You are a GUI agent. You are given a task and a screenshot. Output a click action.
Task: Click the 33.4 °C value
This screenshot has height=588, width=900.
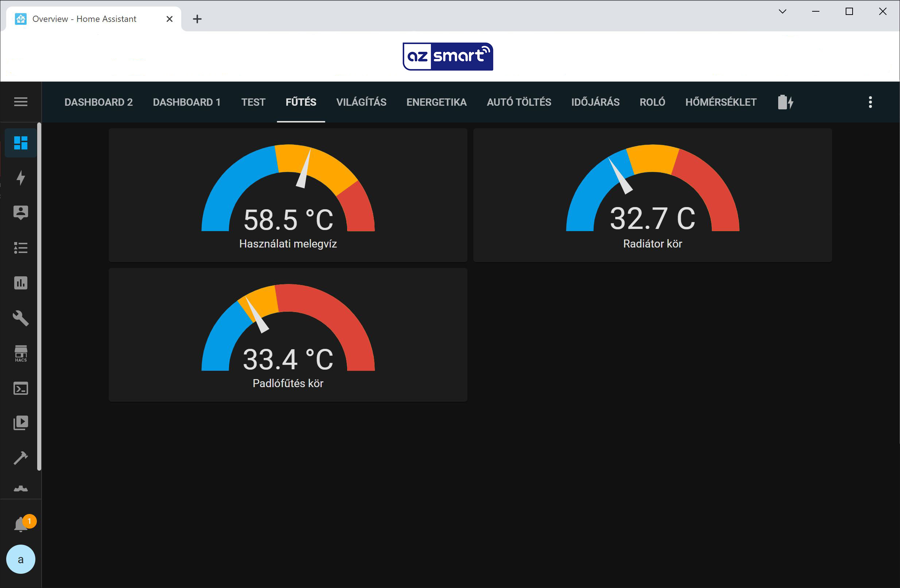[x=288, y=359]
